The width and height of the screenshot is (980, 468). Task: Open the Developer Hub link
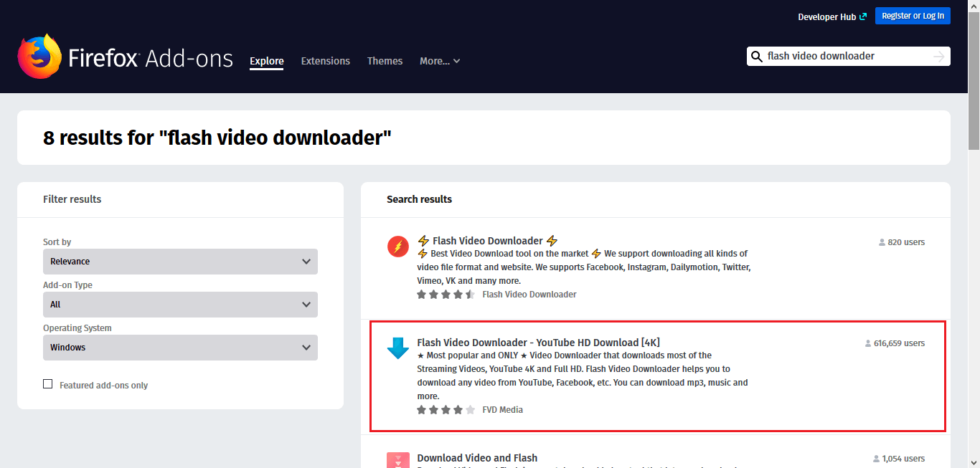(827, 16)
